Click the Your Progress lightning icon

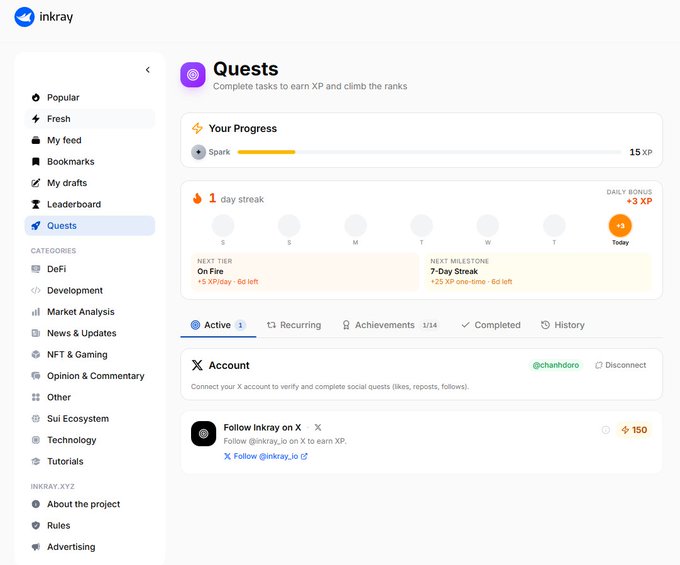pos(197,128)
